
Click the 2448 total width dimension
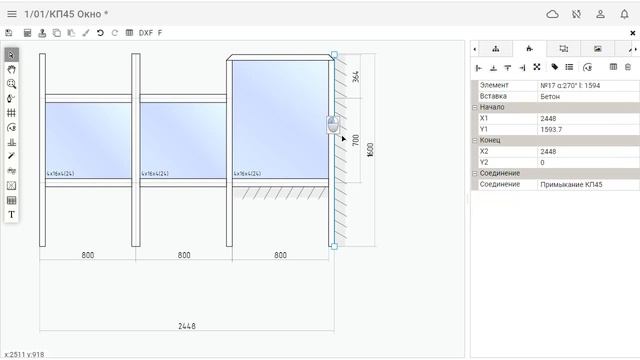(x=187, y=326)
